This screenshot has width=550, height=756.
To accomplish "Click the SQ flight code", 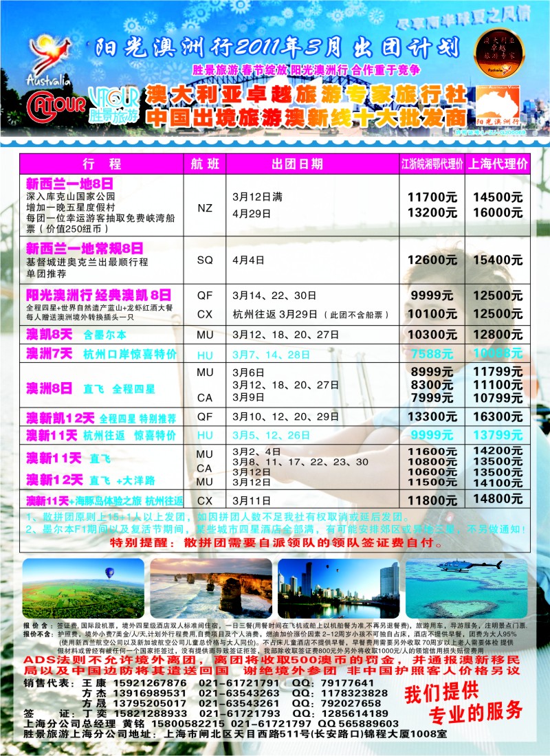I will point(205,260).
